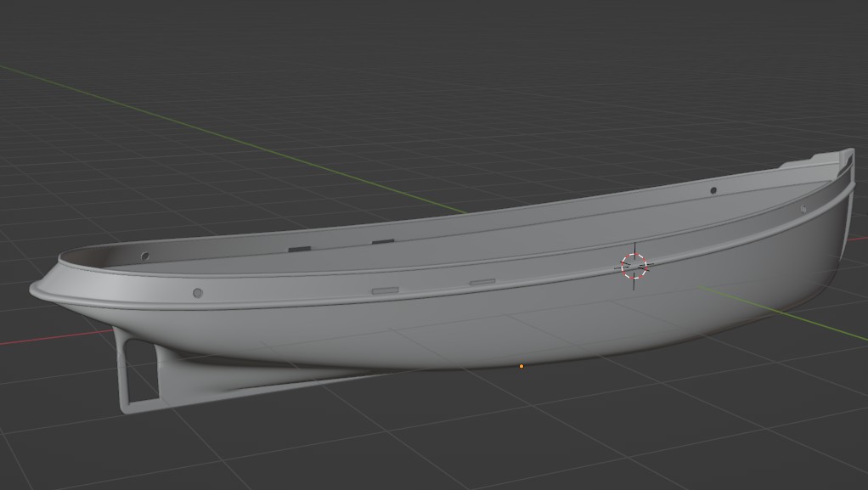The height and width of the screenshot is (490, 868).
Task: Click the larger rectangular recess on outer hull
Action: click(386, 290)
